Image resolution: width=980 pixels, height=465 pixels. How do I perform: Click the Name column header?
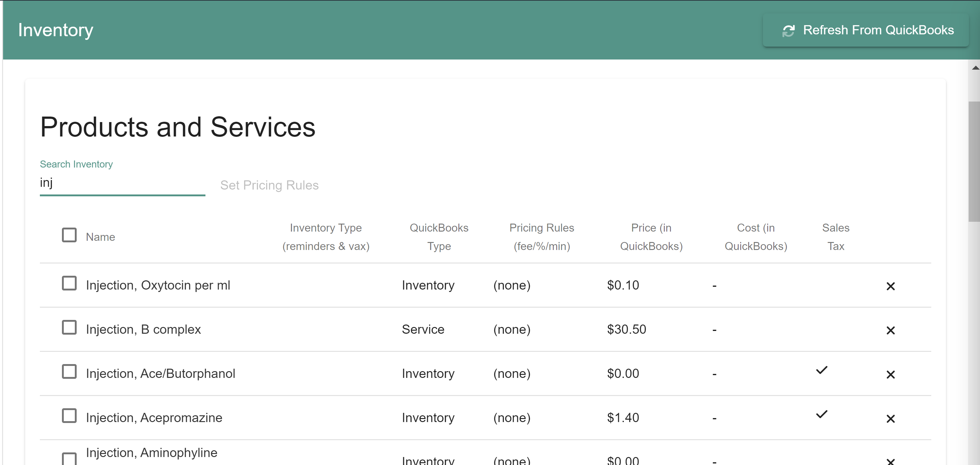point(101,237)
